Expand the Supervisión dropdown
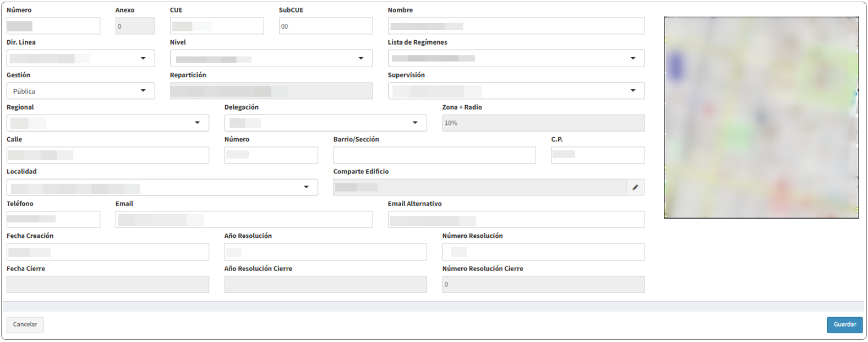The width and height of the screenshot is (868, 342). pos(516,91)
